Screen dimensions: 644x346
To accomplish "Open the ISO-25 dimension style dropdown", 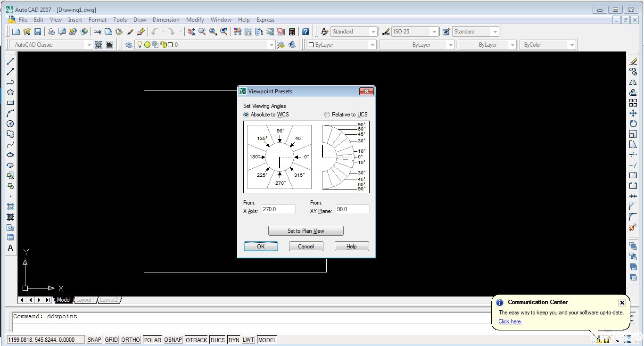I will [434, 32].
